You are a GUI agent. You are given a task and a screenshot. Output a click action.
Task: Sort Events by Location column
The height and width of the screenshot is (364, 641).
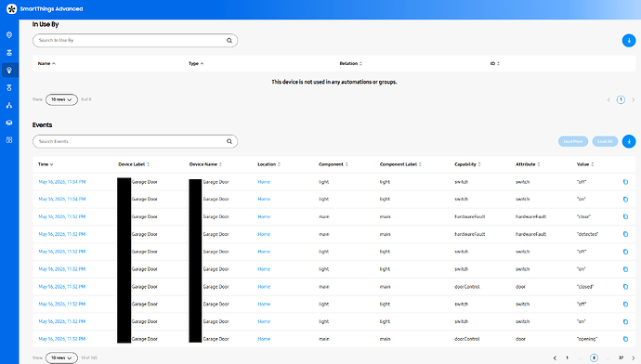tap(268, 164)
